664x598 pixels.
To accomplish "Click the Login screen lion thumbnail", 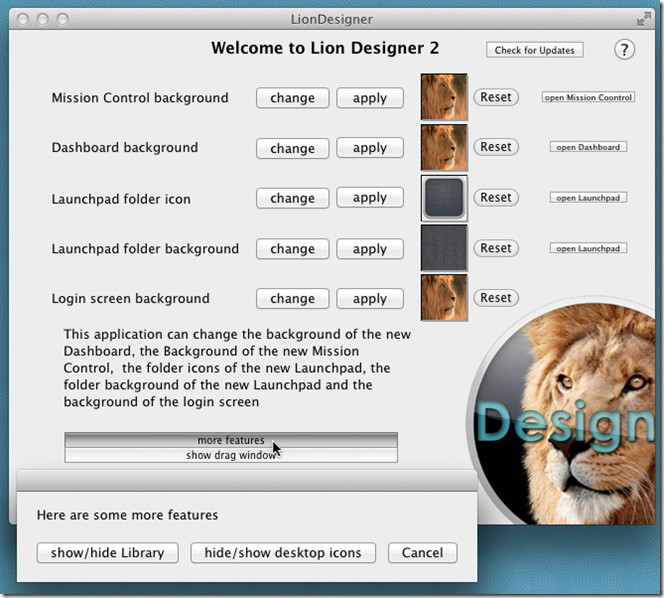I will 444,298.
